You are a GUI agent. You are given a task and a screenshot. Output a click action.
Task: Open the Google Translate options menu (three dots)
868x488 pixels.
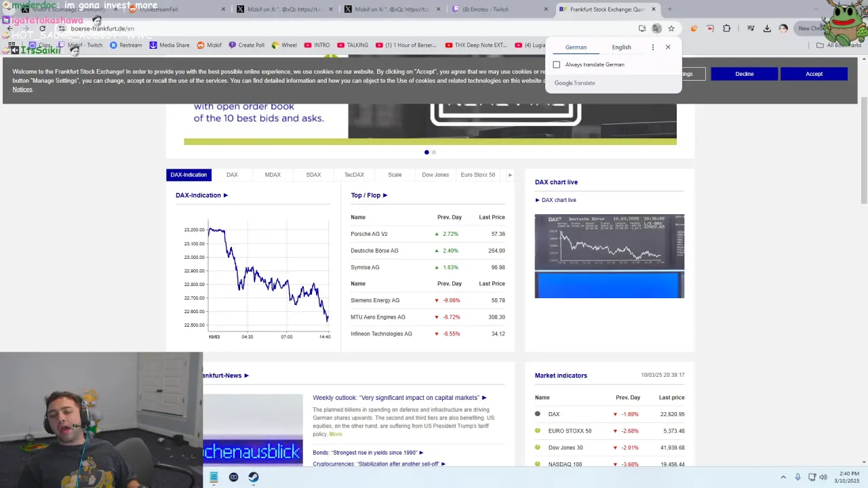[x=653, y=47]
